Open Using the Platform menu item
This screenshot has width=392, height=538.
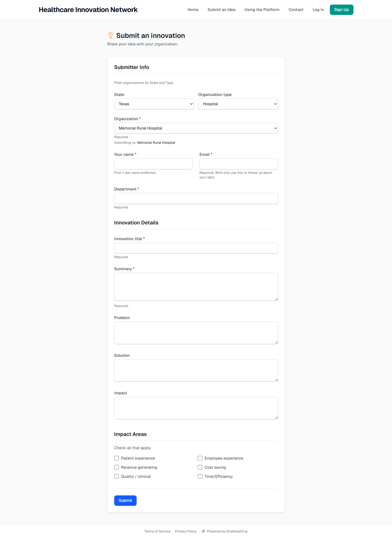262,10
